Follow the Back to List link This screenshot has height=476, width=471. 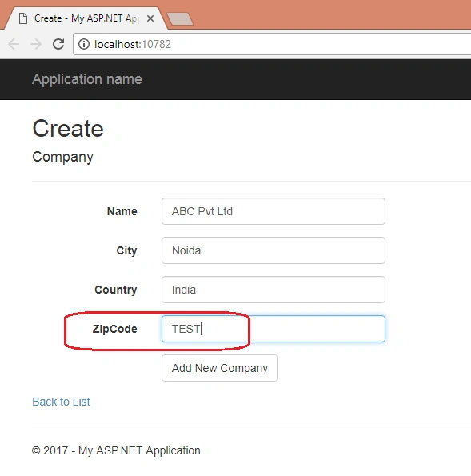tap(61, 402)
